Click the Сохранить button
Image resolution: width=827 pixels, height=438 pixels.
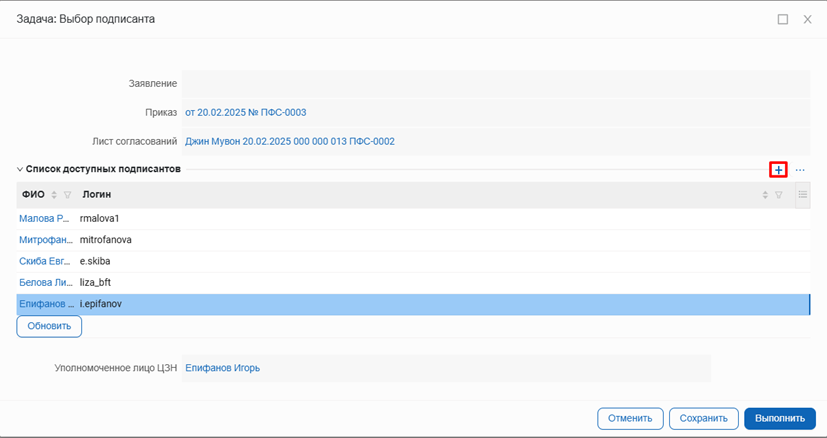click(x=702, y=418)
